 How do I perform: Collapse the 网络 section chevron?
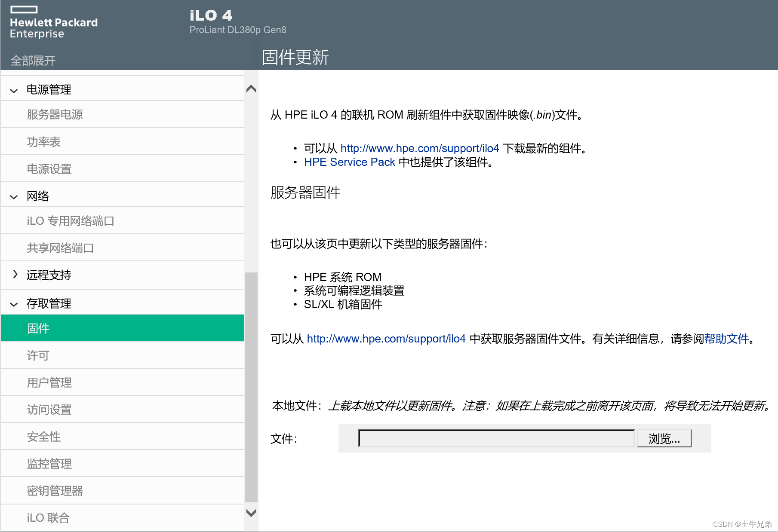pyautogui.click(x=14, y=197)
